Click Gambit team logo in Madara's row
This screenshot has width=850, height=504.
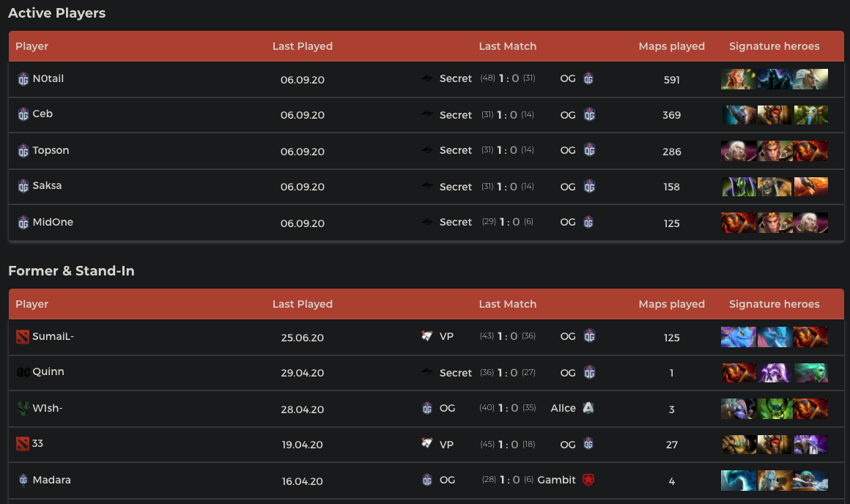tap(588, 480)
